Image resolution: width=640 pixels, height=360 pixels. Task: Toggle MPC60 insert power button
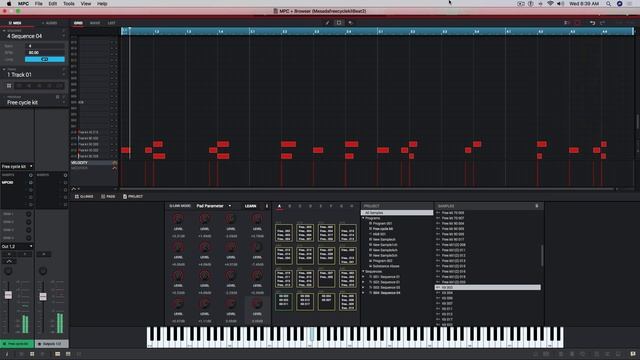pyautogui.click(x=31, y=182)
